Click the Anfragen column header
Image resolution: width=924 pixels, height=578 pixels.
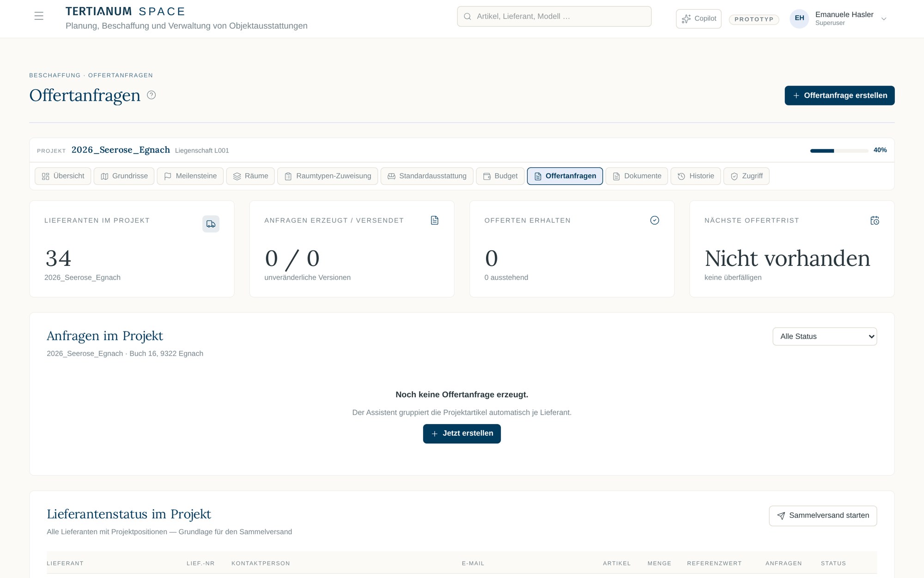784,564
